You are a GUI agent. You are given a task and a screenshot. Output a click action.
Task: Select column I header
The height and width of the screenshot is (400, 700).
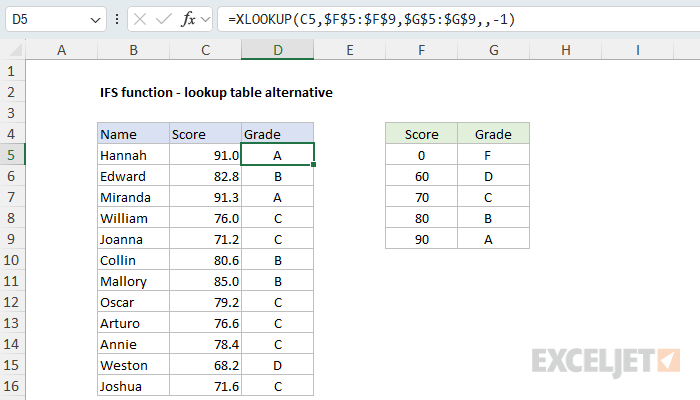638,50
